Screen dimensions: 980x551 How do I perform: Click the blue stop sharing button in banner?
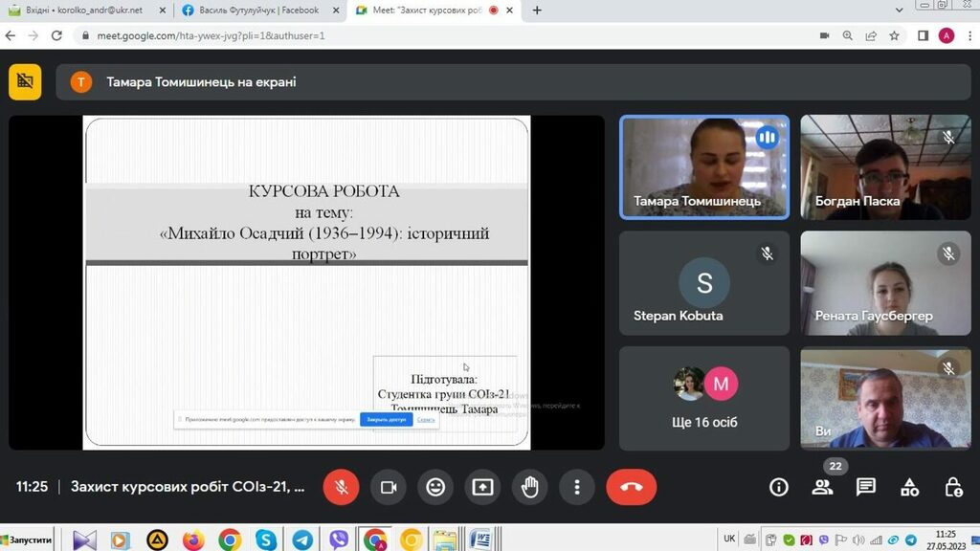(386, 419)
